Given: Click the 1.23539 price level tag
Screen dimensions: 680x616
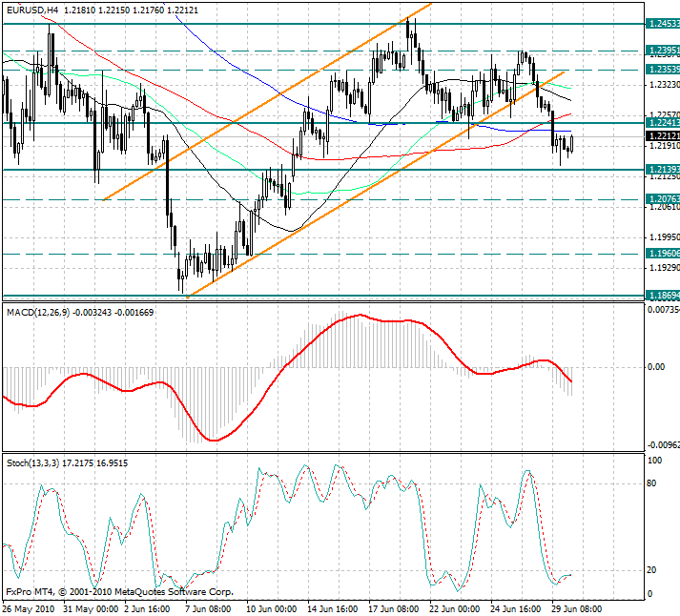Looking at the screenshot, I should 662,69.
